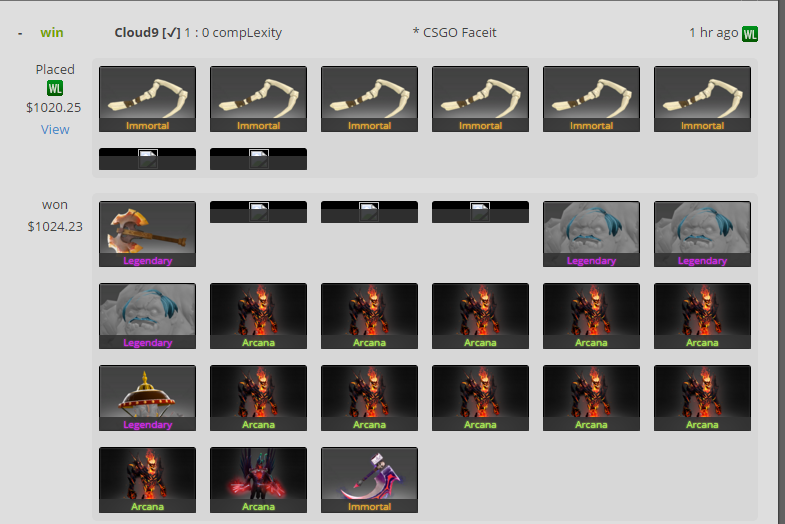Select the fourth Immortal bone hook in Placed
Viewport: 785px width, 524px height.
click(481, 99)
